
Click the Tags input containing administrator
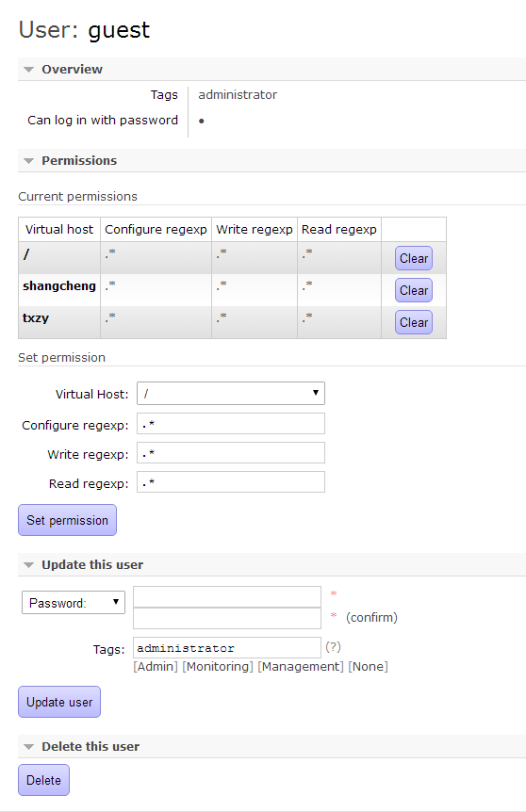point(227,648)
